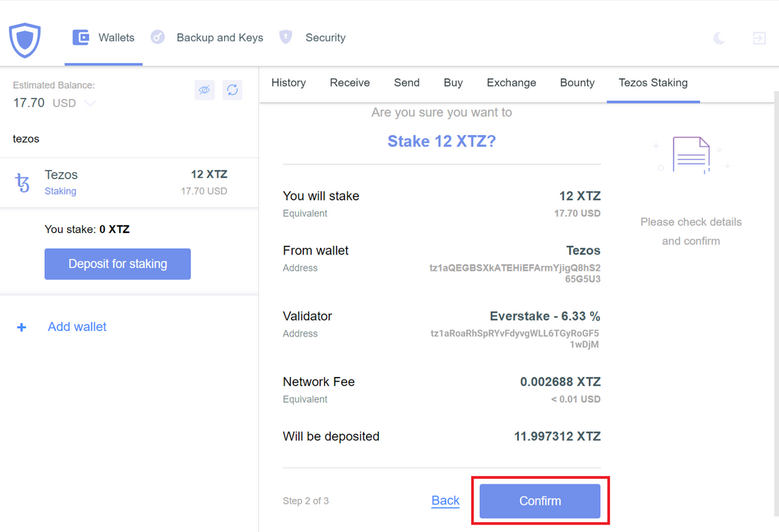Click the Staking label under Tezos

pos(60,191)
